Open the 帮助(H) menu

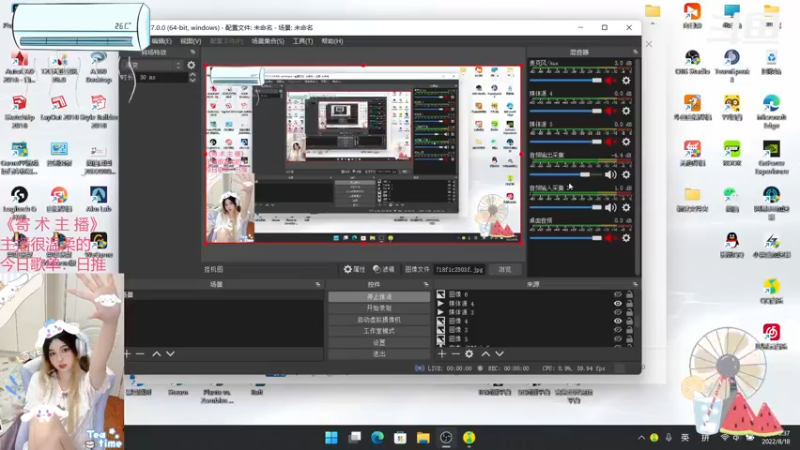click(x=332, y=41)
